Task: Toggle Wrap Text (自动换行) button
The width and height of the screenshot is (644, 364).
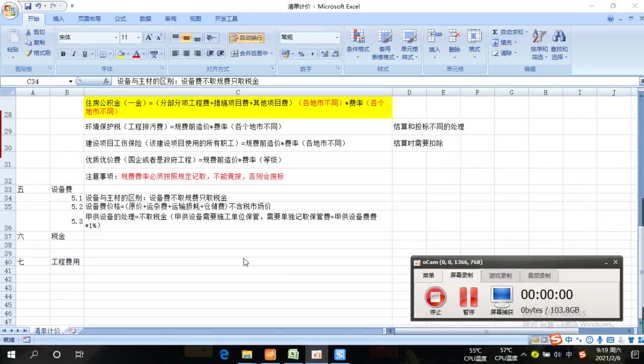Action: [x=247, y=38]
